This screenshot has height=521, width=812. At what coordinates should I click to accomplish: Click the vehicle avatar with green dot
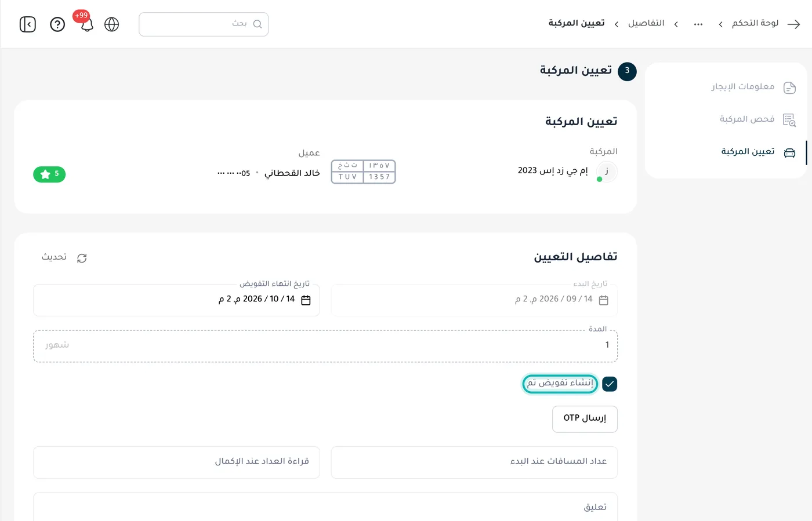tap(607, 172)
